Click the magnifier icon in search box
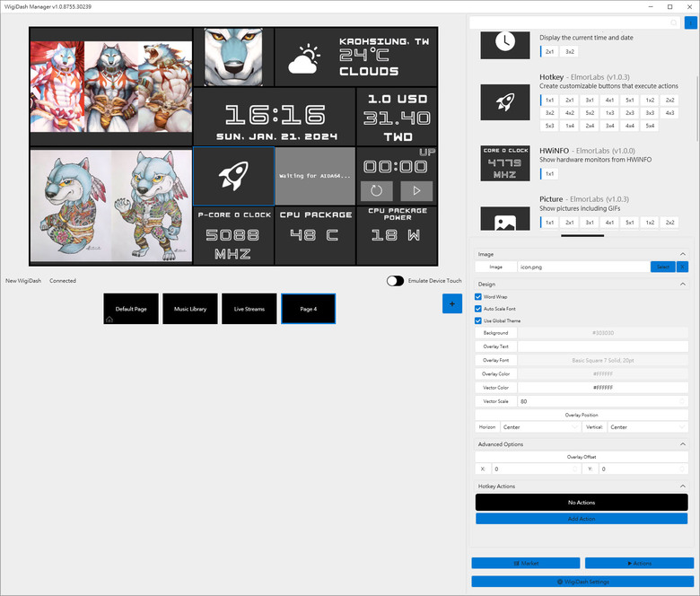 click(x=674, y=22)
